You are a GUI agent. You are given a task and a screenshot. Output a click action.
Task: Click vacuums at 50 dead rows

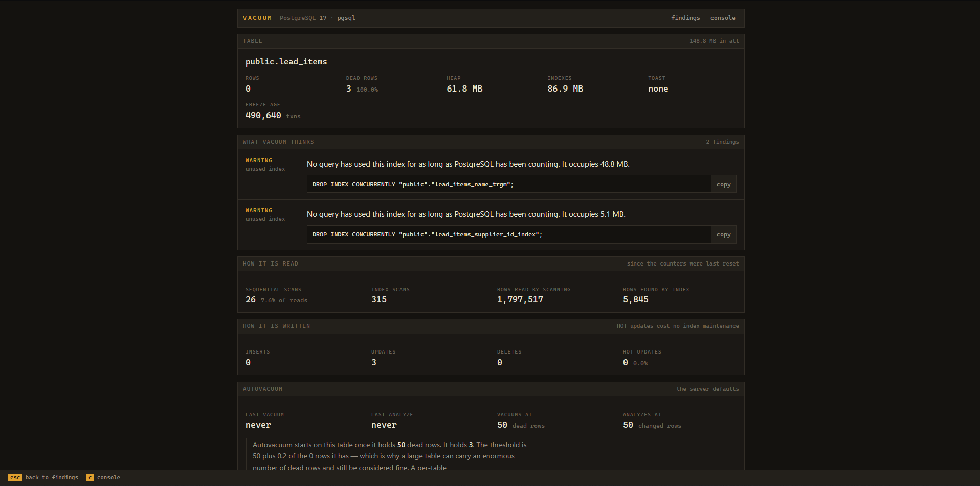point(521,425)
